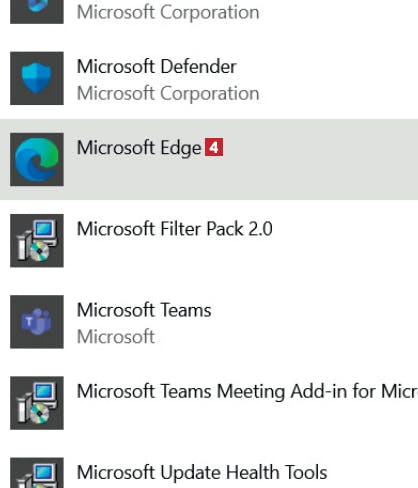Click the red 4 badge beside Edge
Screen dimensions: 418x488
(x=214, y=147)
